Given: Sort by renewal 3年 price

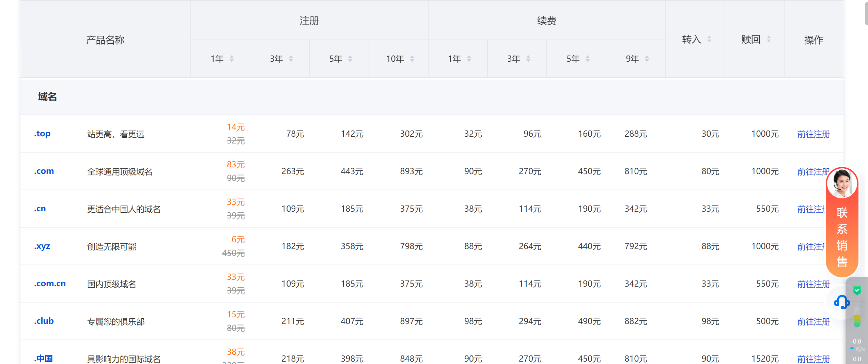Looking at the screenshot, I should (528, 59).
